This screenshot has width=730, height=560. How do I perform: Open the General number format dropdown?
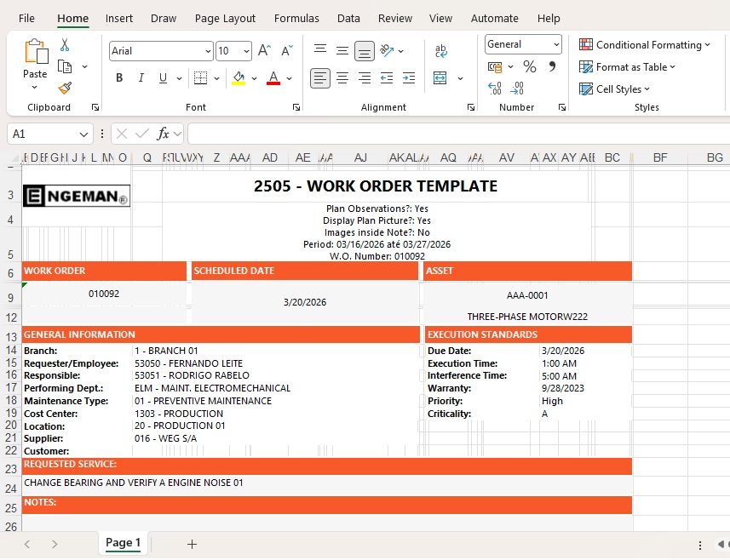[556, 44]
